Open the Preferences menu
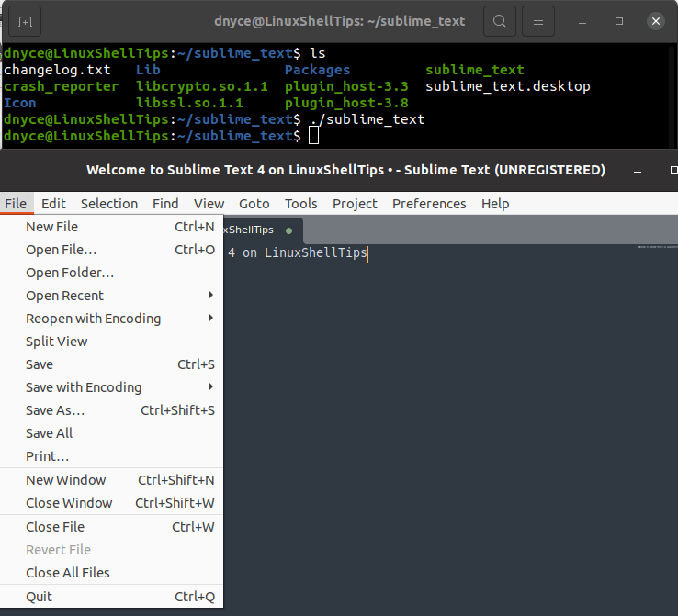 click(429, 204)
